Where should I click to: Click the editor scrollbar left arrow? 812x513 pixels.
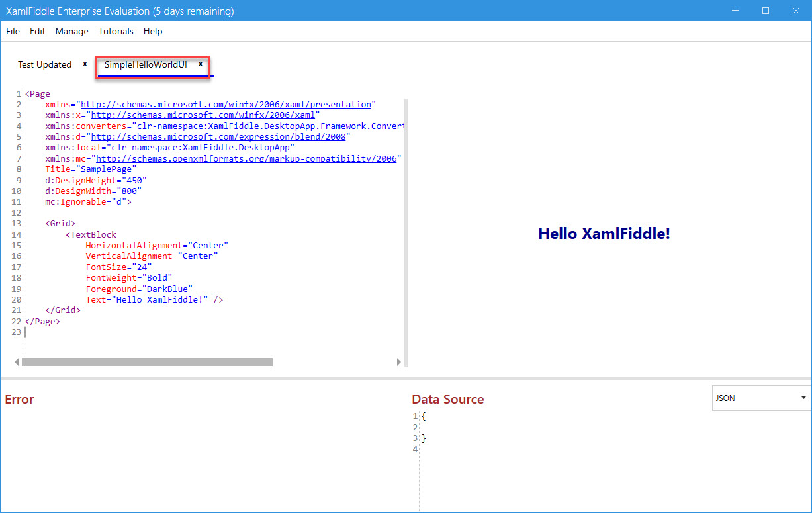pyautogui.click(x=17, y=362)
